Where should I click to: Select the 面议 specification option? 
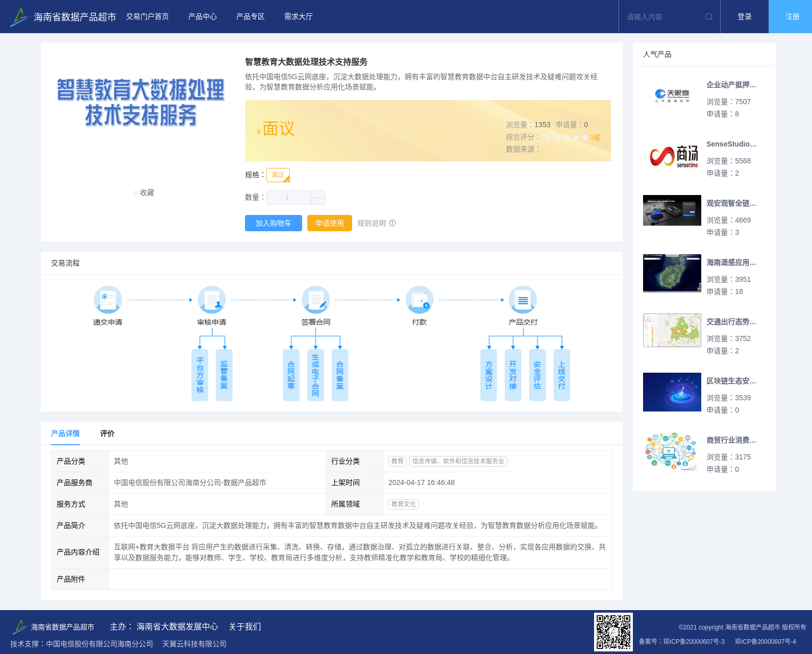[x=278, y=175]
